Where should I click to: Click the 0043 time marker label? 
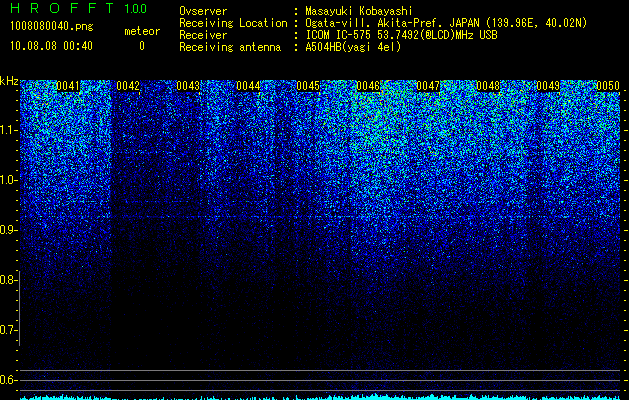pos(188,86)
